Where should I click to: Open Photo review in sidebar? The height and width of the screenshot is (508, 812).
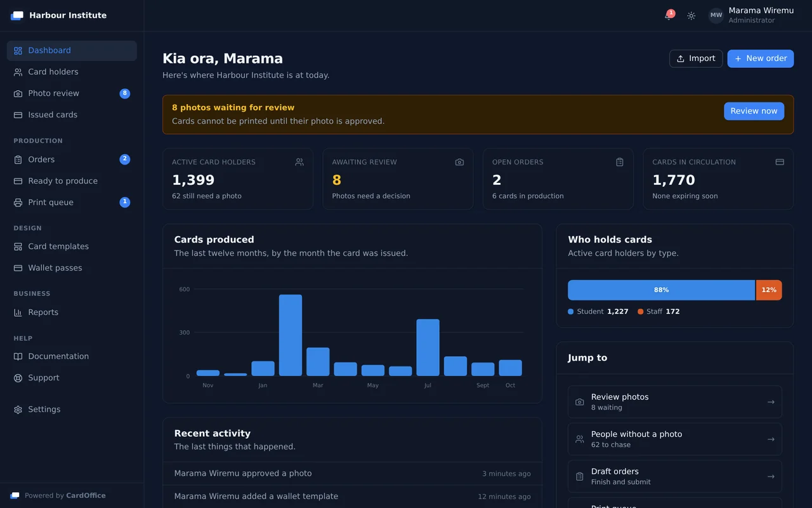coord(72,93)
